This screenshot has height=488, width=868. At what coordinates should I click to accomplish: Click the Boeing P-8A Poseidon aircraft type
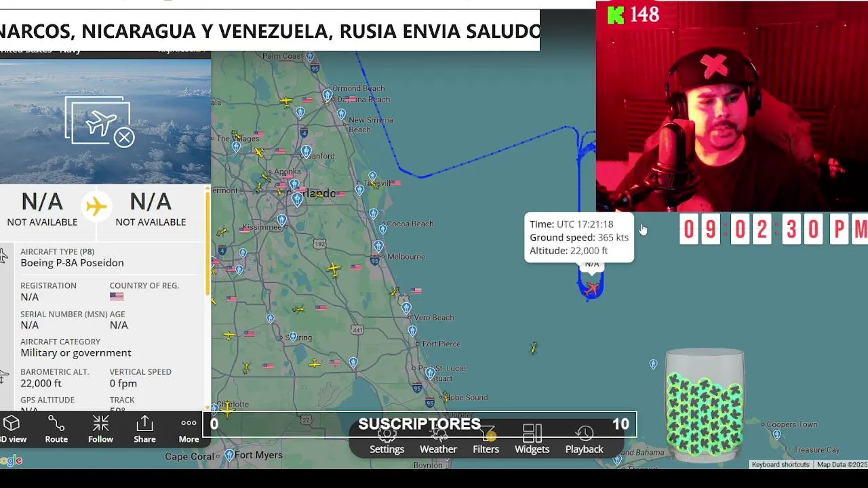click(72, 263)
